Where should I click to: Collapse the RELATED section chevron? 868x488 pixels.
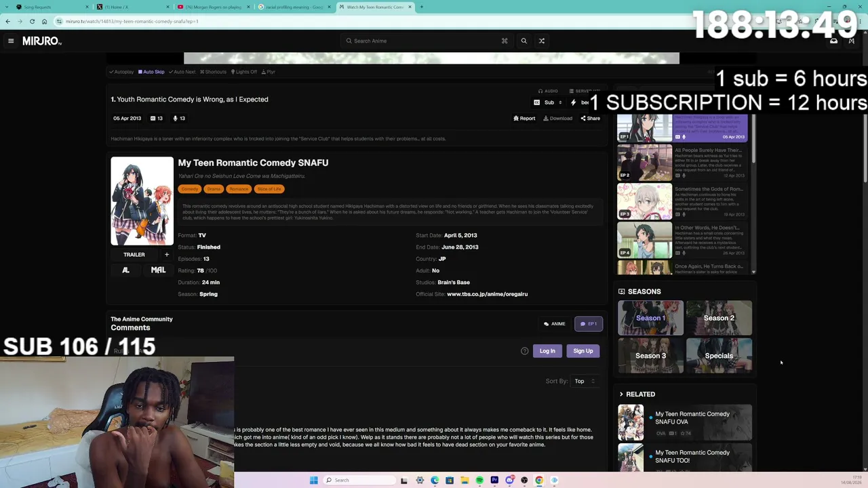coord(621,394)
